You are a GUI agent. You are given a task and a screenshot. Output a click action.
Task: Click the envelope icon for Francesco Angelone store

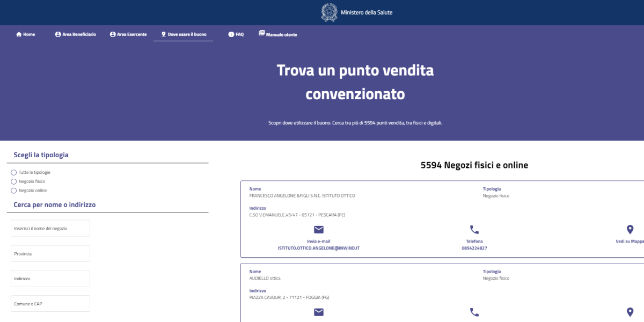pos(319,230)
